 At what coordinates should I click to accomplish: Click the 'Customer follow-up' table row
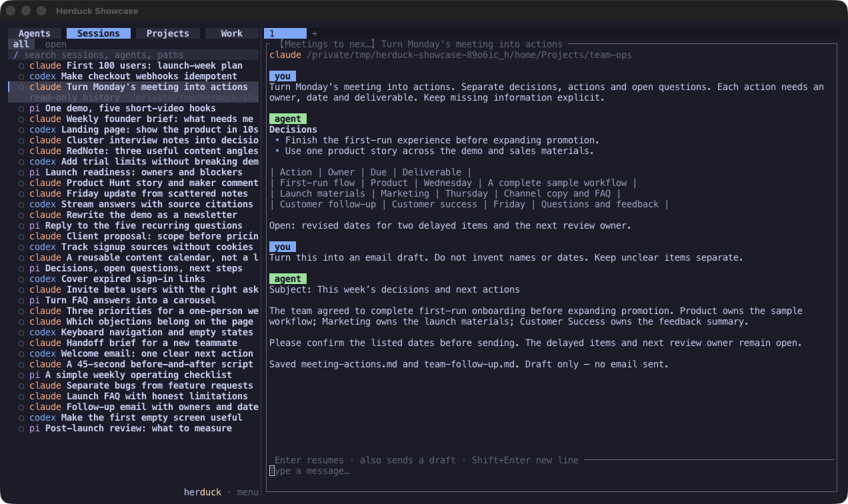[x=469, y=204]
